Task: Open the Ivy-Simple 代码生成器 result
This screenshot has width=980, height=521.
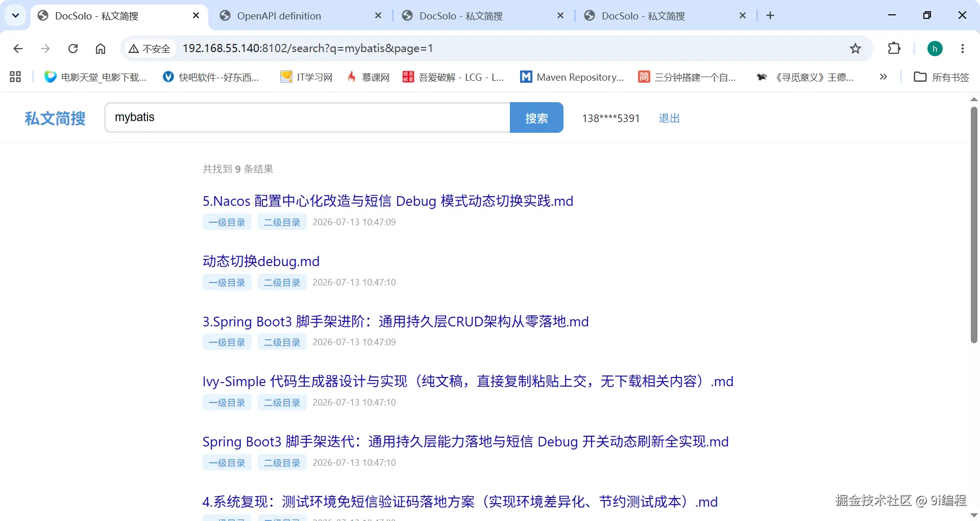Action: pos(468,381)
